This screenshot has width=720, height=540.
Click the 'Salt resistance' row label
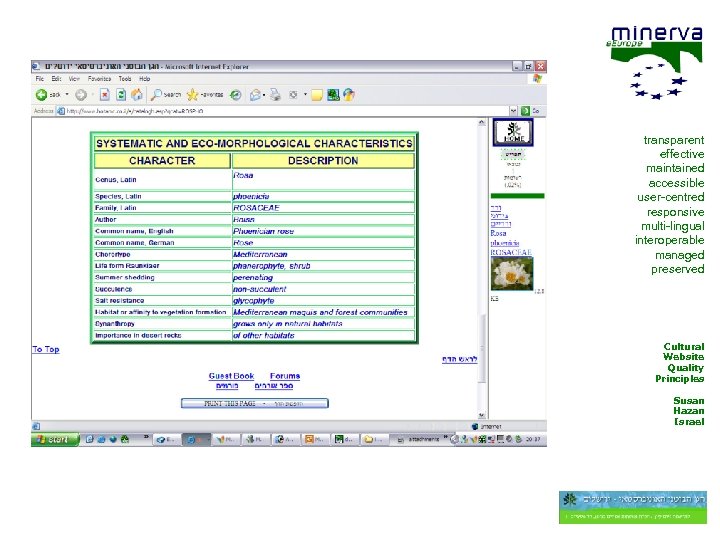coord(120,301)
